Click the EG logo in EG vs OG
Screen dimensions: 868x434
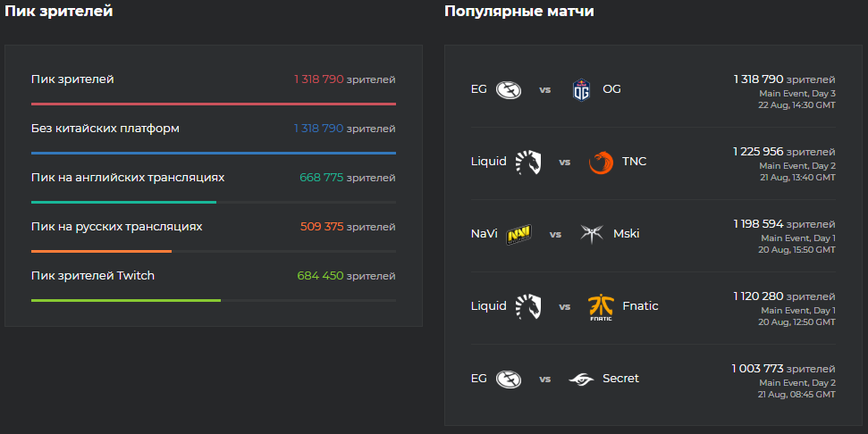(508, 89)
